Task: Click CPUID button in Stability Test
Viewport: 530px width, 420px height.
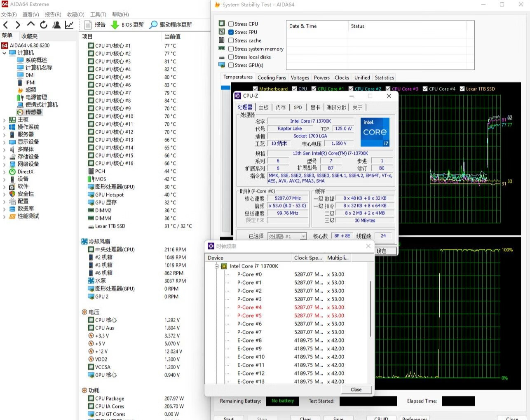Action: pyautogui.click(x=381, y=418)
